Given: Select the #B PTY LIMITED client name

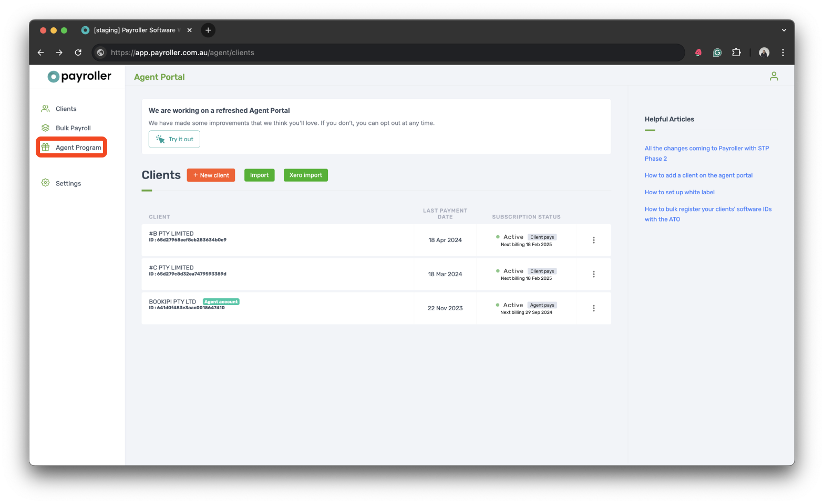Looking at the screenshot, I should pyautogui.click(x=171, y=234).
